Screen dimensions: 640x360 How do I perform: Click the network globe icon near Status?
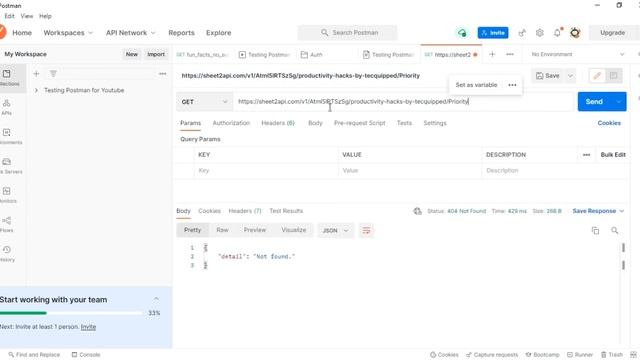[x=417, y=211]
